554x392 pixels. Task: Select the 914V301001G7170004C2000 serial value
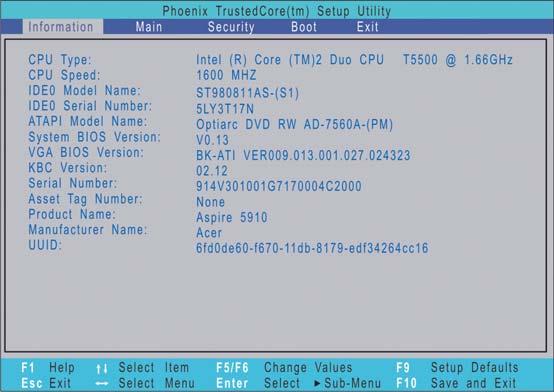click(279, 186)
